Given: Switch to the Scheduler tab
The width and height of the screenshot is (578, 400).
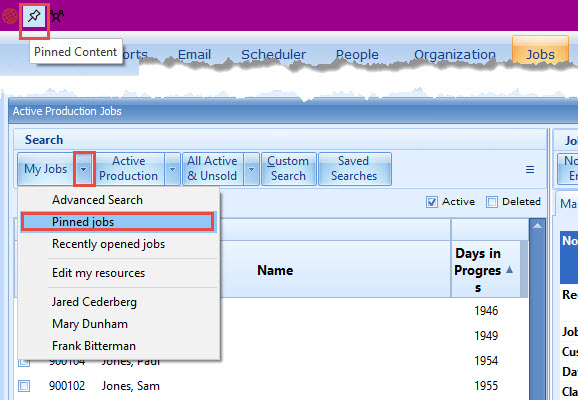Looking at the screenshot, I should (x=273, y=55).
